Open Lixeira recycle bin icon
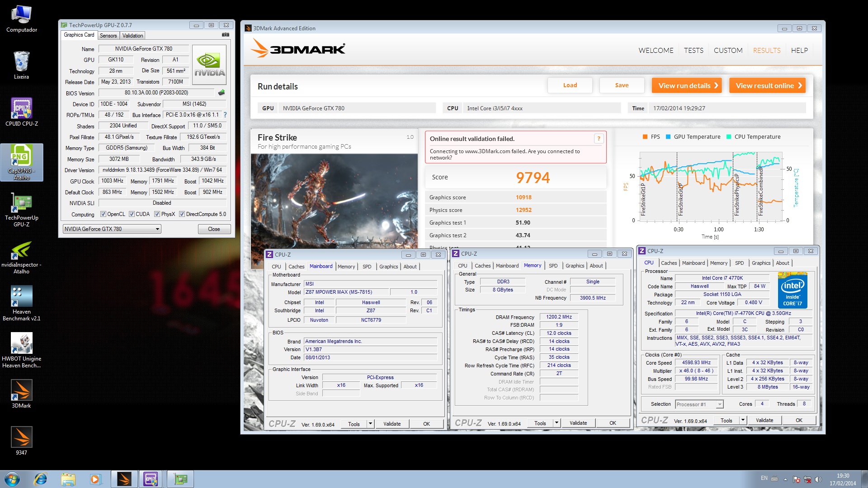The width and height of the screenshot is (868, 488). (21, 65)
